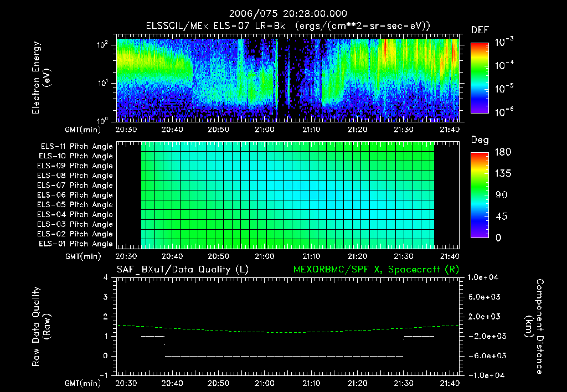Viewport: 567px width, 392px height.
Task: Select the ELS-05 Pitch Angle row label
Action: click(x=75, y=205)
